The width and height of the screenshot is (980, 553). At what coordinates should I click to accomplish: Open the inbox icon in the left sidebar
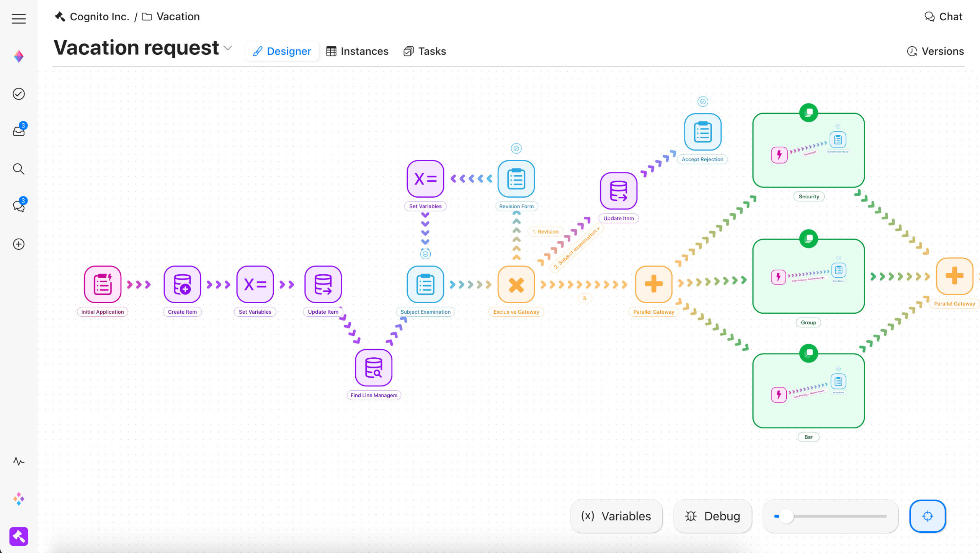coord(18,131)
